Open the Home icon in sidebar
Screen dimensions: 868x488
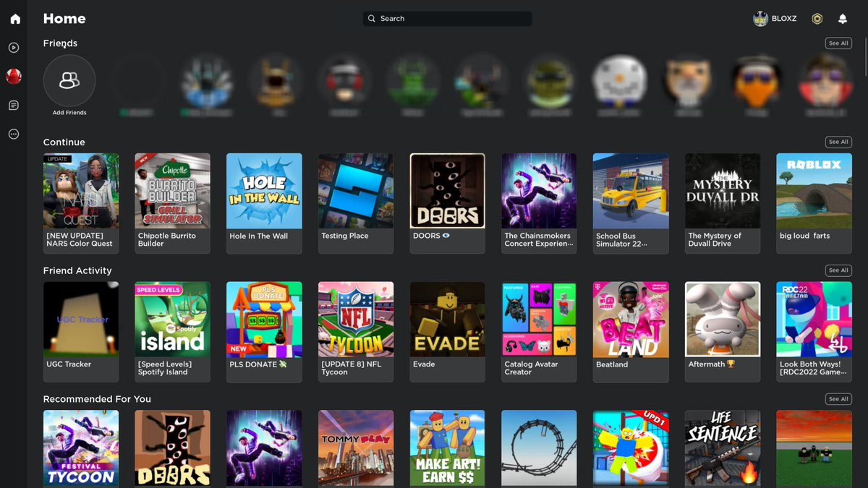pos(14,19)
